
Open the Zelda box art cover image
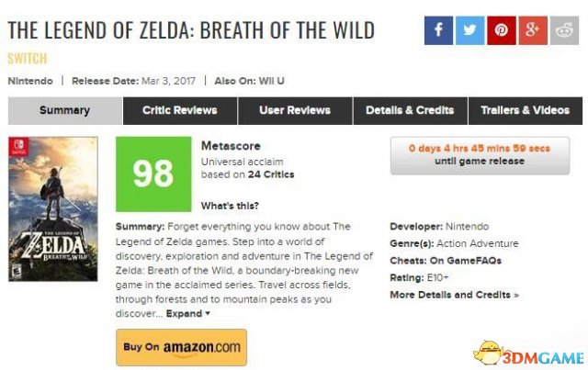tap(53, 208)
